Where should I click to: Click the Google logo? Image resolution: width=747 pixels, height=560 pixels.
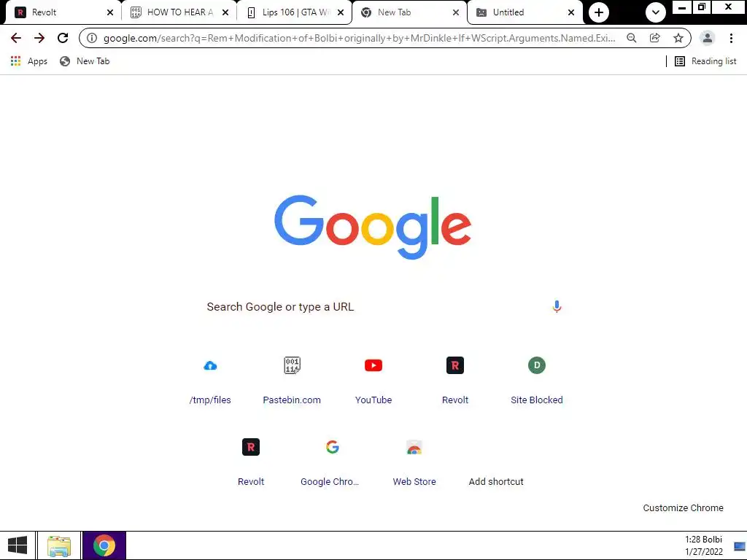(x=373, y=227)
